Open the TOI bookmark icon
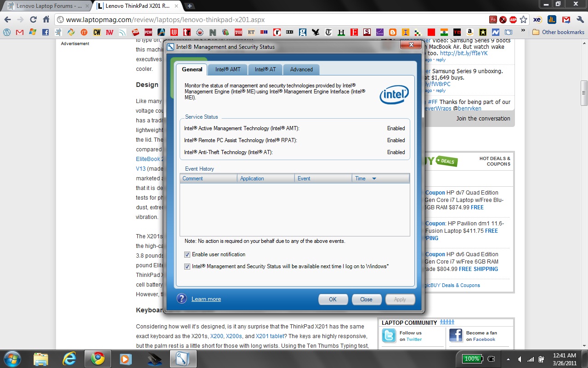The width and height of the screenshot is (588, 368). click(238, 32)
